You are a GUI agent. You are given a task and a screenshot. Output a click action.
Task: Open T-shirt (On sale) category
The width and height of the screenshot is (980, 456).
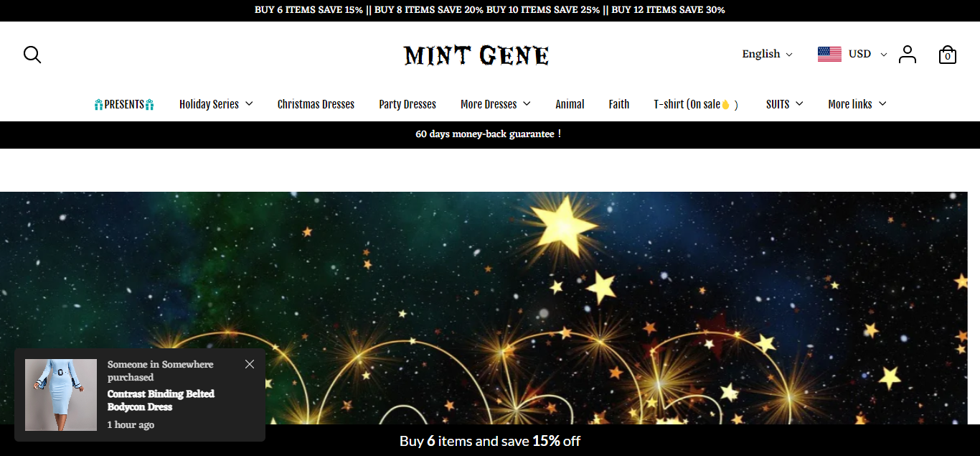pyautogui.click(x=696, y=104)
